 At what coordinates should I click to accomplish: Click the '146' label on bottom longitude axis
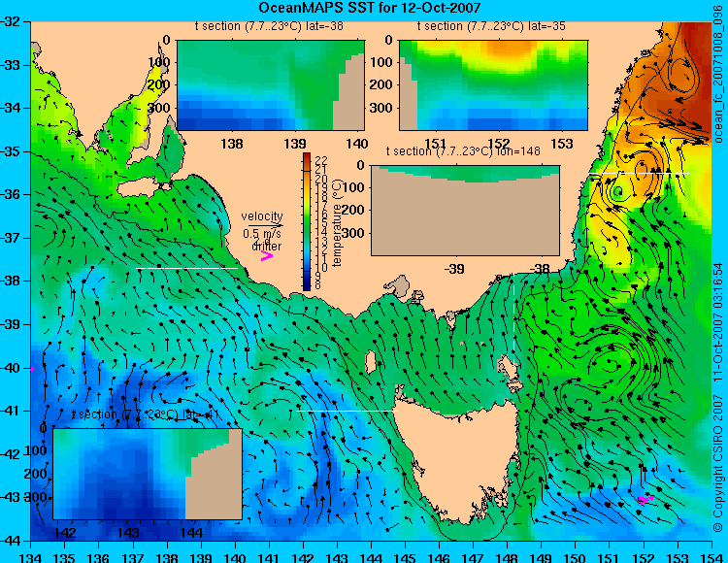(439, 557)
